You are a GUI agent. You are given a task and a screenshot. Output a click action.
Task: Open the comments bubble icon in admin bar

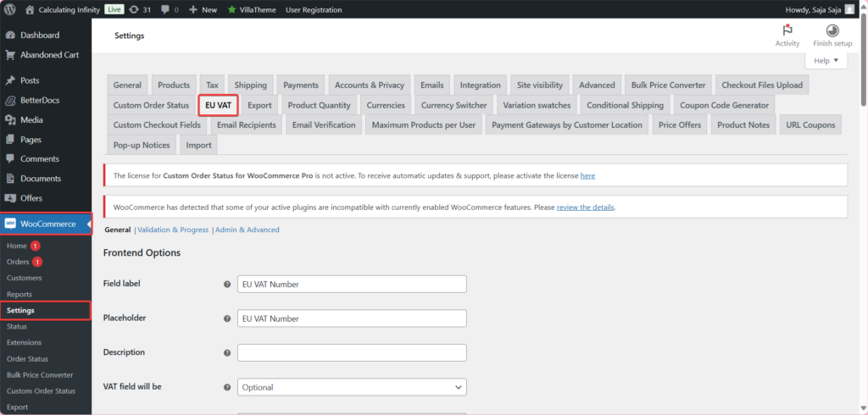pyautogui.click(x=165, y=9)
